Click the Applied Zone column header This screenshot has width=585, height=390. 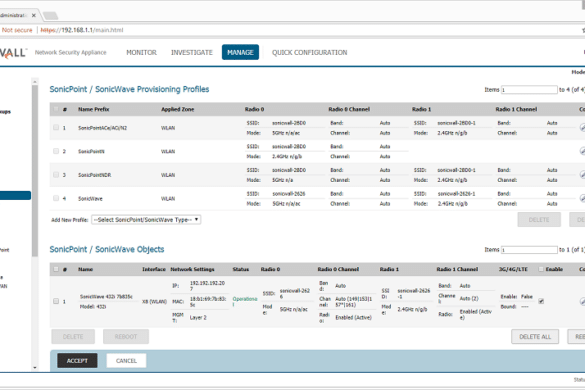click(178, 109)
